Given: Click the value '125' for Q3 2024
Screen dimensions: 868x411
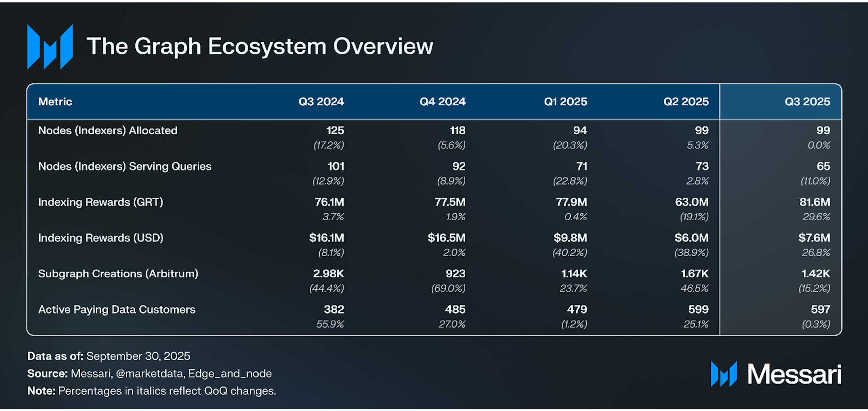Looking at the screenshot, I should 335,130.
